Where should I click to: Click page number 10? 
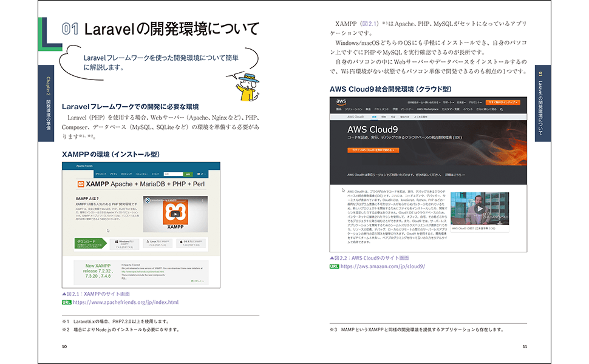pyautogui.click(x=64, y=346)
